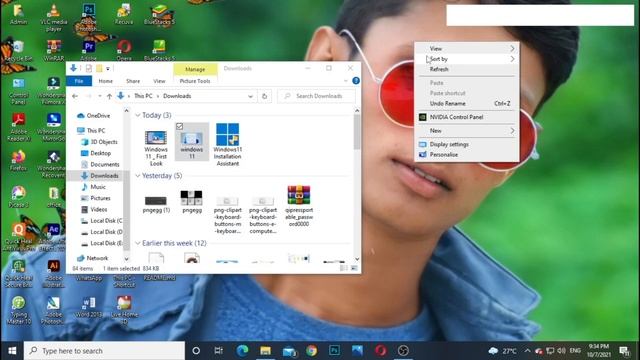
Task: Choose Undo Rename in context menu
Action: click(x=467, y=104)
